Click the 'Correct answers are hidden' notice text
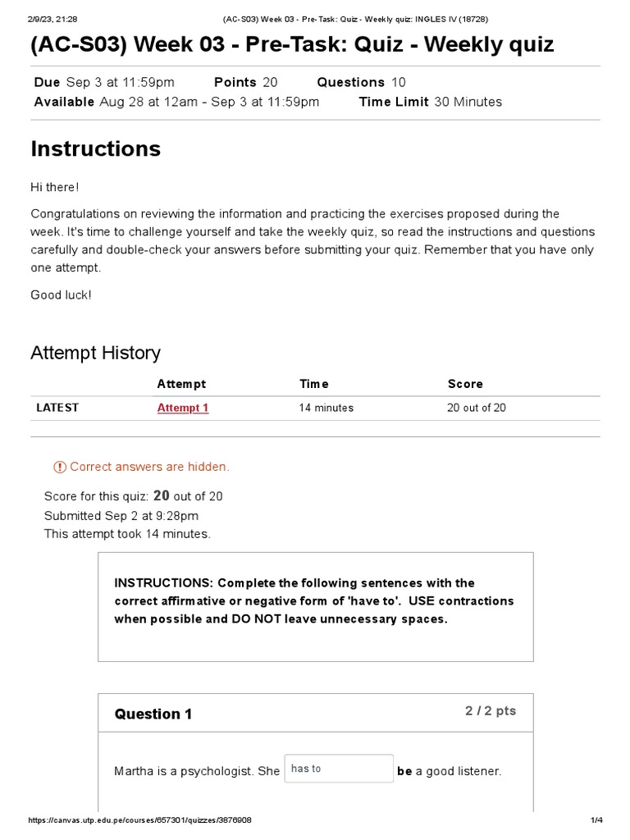The height and width of the screenshot is (840, 630). coord(149,467)
